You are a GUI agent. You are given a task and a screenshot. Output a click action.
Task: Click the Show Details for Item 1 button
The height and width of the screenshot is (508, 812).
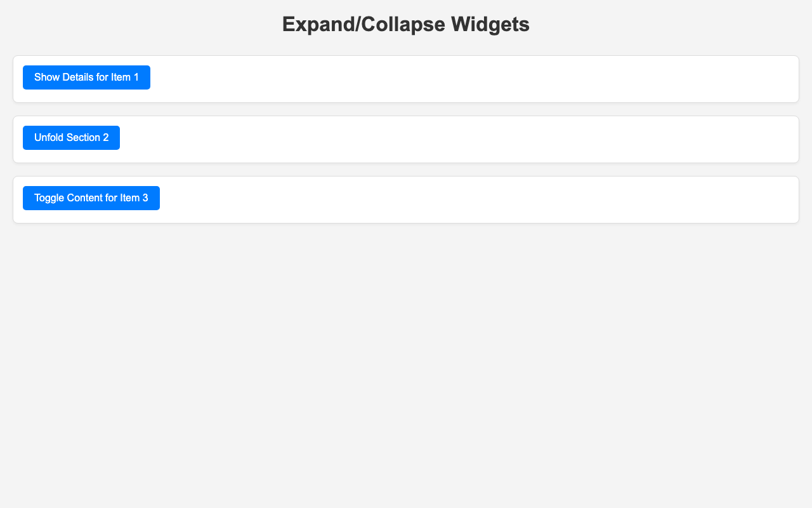[x=86, y=77]
